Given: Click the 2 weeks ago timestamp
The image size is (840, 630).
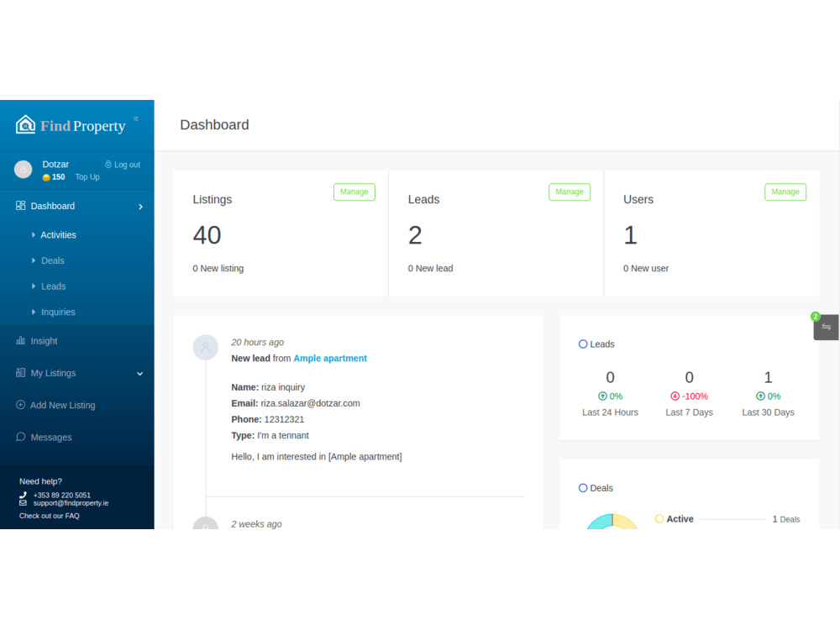Looking at the screenshot, I should pos(256,524).
